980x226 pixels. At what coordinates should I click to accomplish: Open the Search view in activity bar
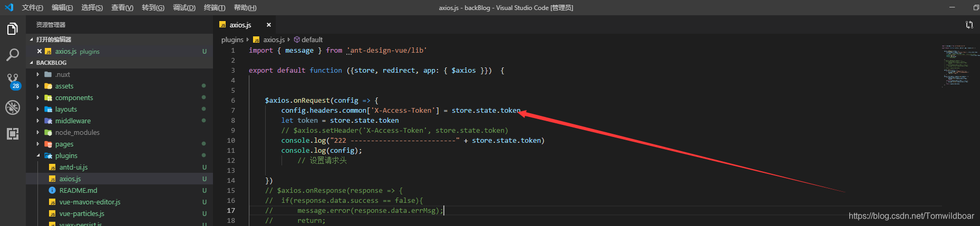point(13,55)
